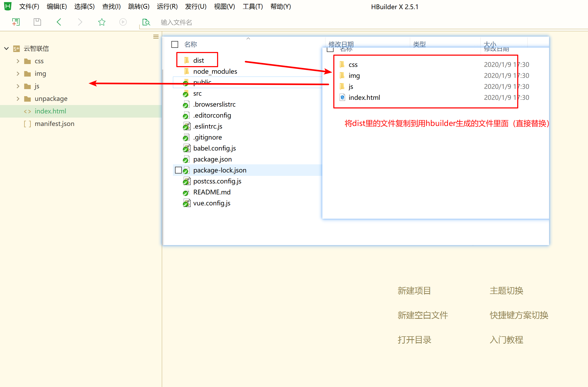Collapse the 云智联信 project tree

[6, 48]
